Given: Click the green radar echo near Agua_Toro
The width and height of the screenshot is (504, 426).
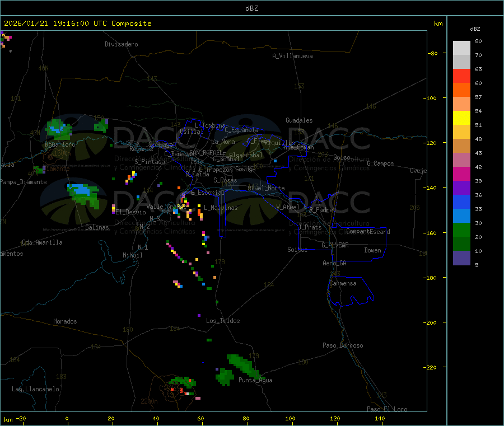Looking at the screenshot, I should point(58,129).
